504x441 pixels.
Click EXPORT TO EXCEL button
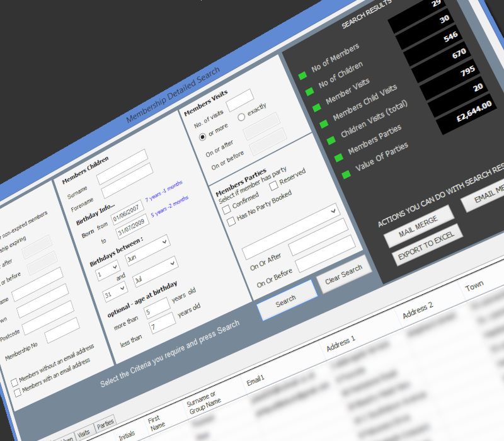pos(427,245)
